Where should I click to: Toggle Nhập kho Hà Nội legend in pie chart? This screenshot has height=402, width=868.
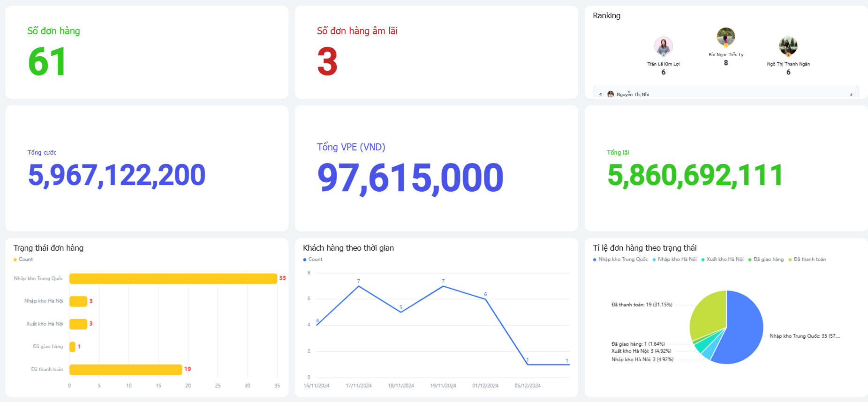click(x=674, y=259)
